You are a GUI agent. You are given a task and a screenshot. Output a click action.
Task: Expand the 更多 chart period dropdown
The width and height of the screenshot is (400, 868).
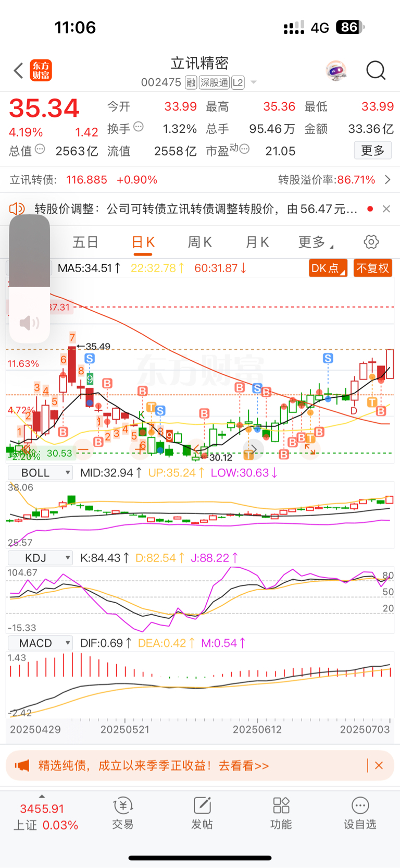tap(316, 242)
